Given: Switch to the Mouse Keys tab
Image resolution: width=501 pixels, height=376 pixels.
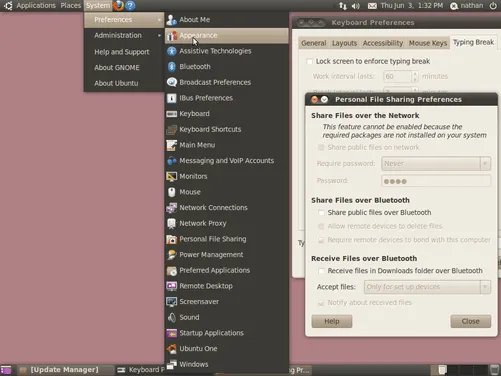Looking at the screenshot, I should pyautogui.click(x=428, y=43).
